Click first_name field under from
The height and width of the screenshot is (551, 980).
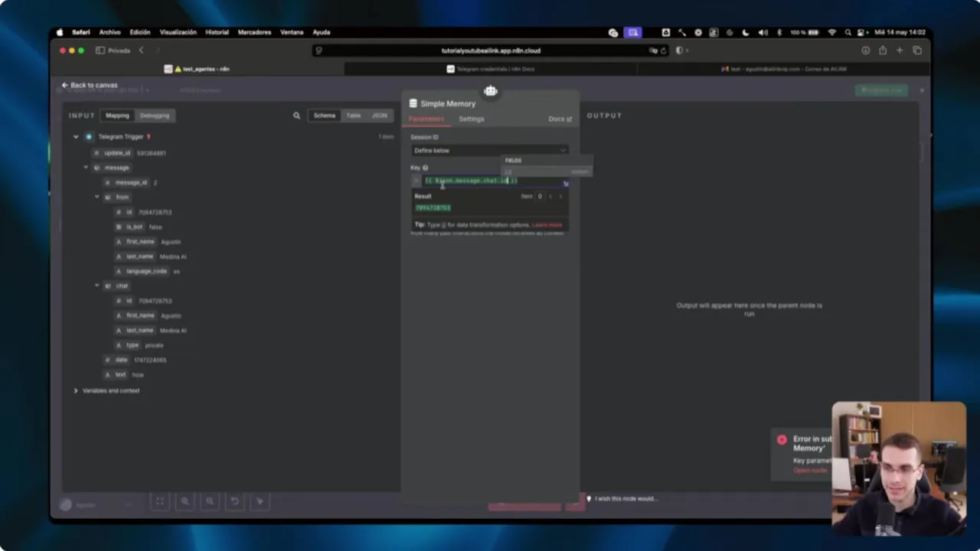[136, 242]
